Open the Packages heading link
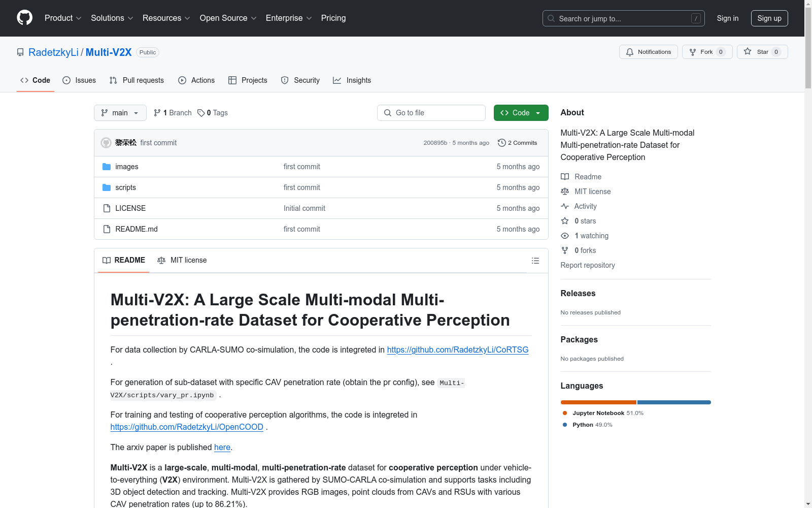The image size is (812, 508). (x=579, y=339)
